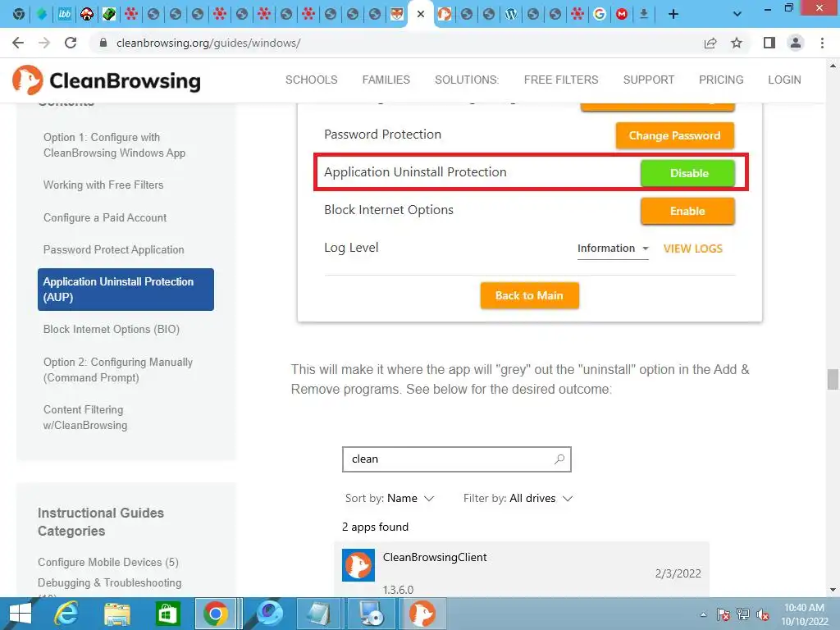
Task: Open Configure Mobile Devices (5) category
Action: click(x=108, y=562)
